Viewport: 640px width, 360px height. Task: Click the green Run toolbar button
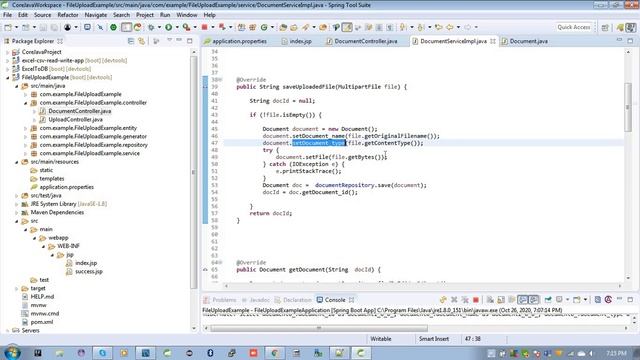click(x=169, y=27)
